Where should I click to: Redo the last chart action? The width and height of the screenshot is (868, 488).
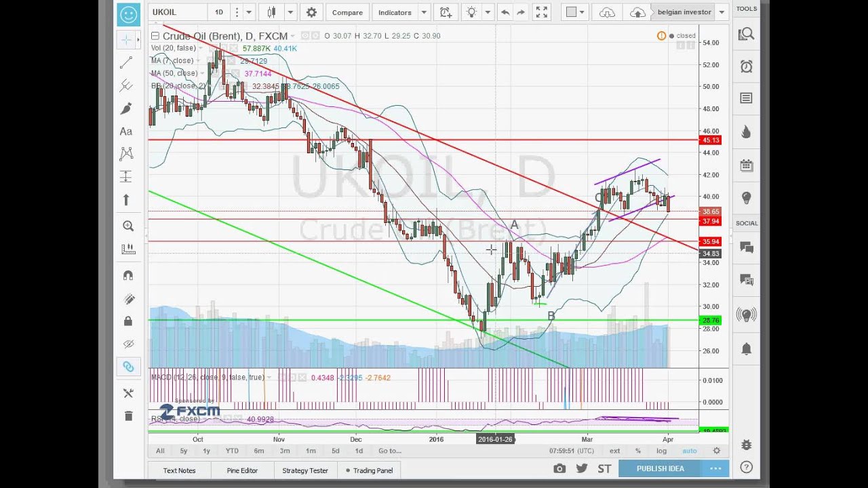[x=521, y=12]
